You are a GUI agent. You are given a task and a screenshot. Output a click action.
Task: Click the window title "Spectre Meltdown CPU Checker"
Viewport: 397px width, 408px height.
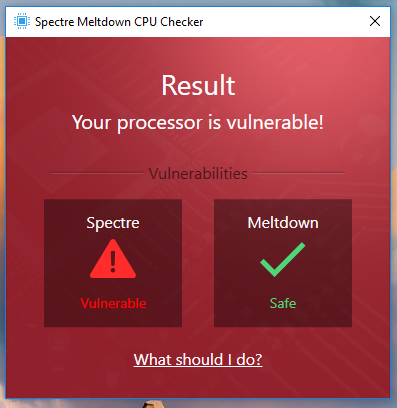click(119, 22)
